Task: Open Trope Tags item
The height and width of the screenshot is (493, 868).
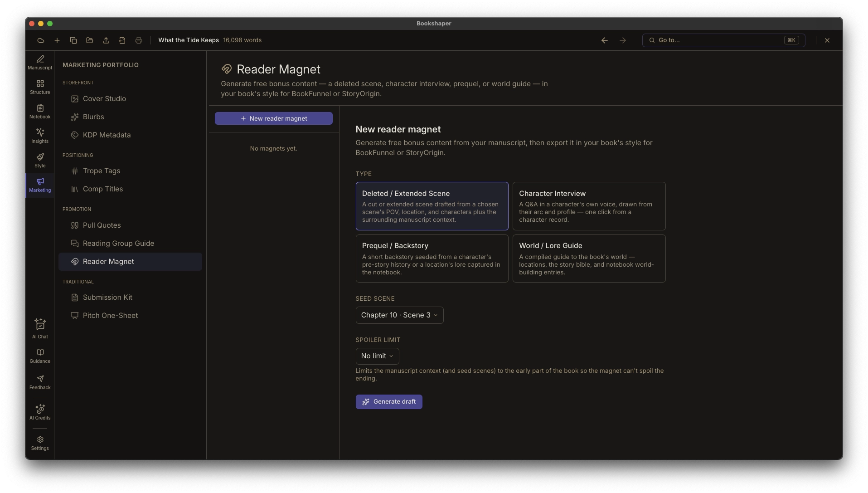Action: click(130, 171)
